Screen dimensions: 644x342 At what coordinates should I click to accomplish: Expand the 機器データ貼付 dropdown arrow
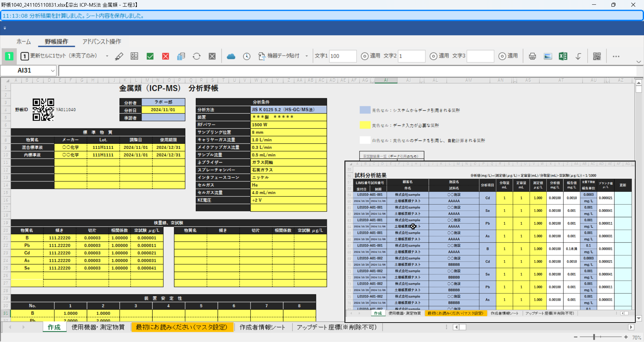coord(307,56)
